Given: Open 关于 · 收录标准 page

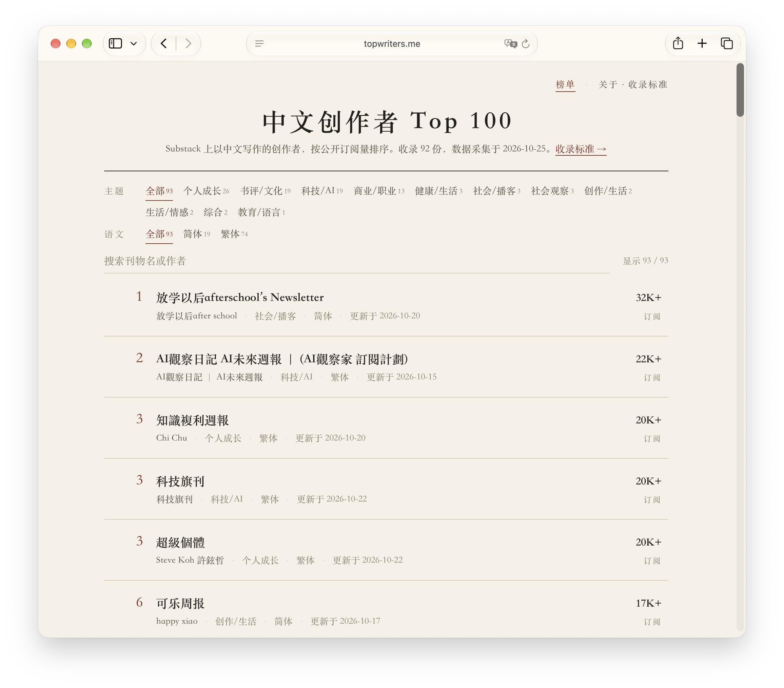Looking at the screenshot, I should point(633,84).
